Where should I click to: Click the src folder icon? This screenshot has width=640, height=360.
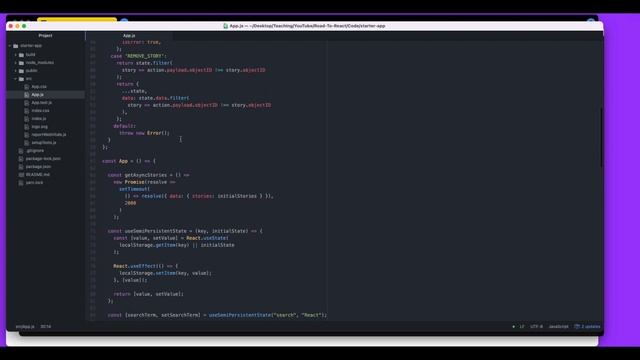tap(21, 79)
